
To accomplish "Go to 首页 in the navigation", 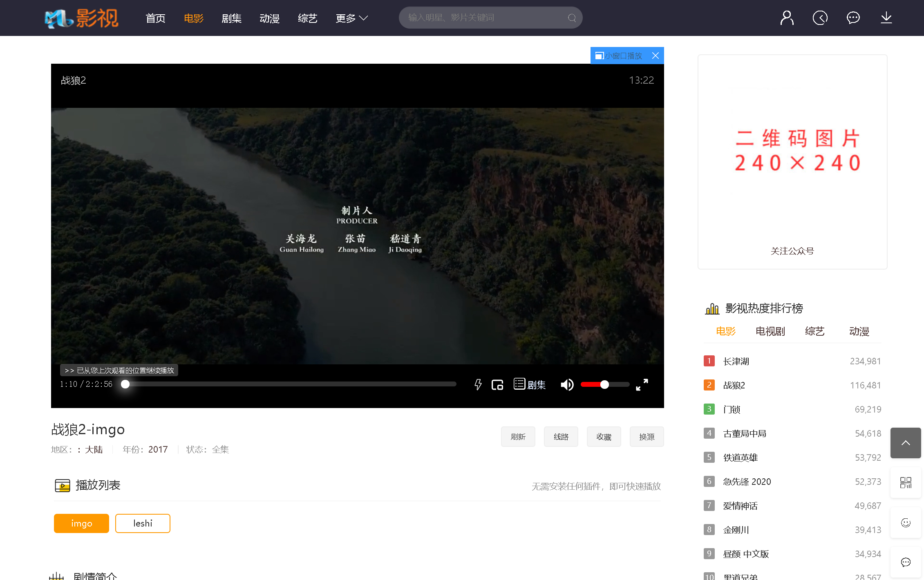I will [x=155, y=18].
